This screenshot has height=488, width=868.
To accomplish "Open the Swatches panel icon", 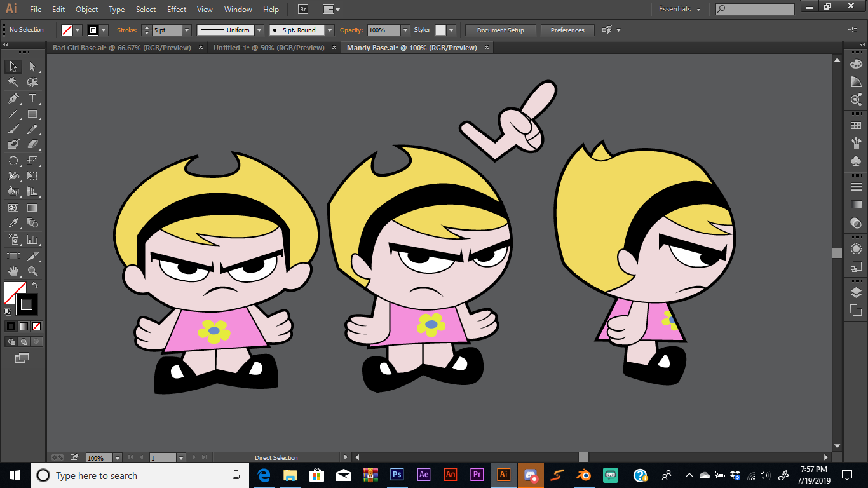I will click(856, 126).
